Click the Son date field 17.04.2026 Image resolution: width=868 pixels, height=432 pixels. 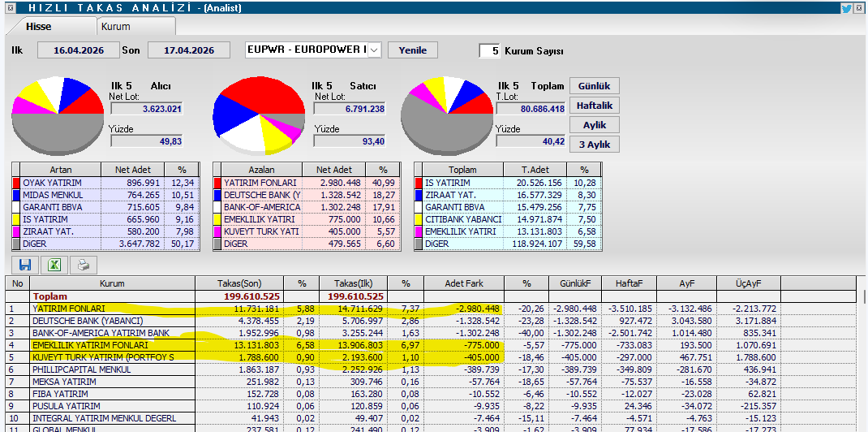click(x=189, y=50)
